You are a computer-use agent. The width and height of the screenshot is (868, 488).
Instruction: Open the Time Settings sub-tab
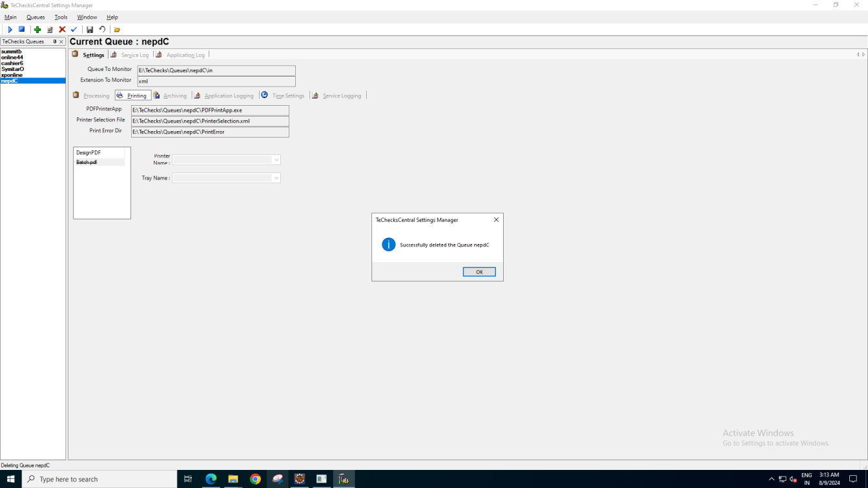pyautogui.click(x=288, y=96)
